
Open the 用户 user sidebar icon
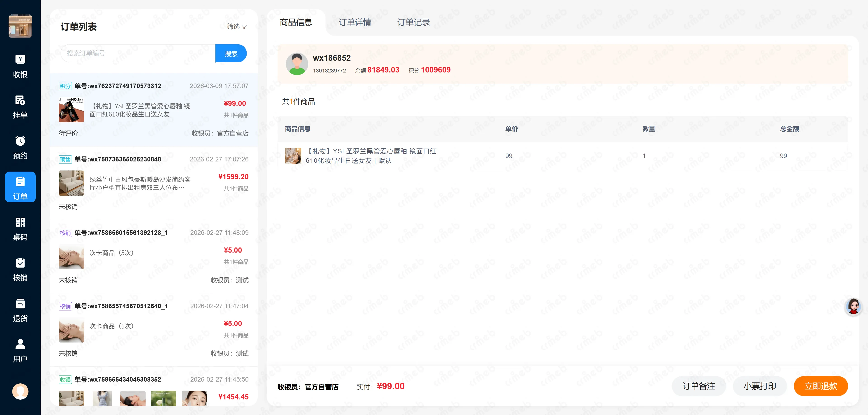(20, 351)
